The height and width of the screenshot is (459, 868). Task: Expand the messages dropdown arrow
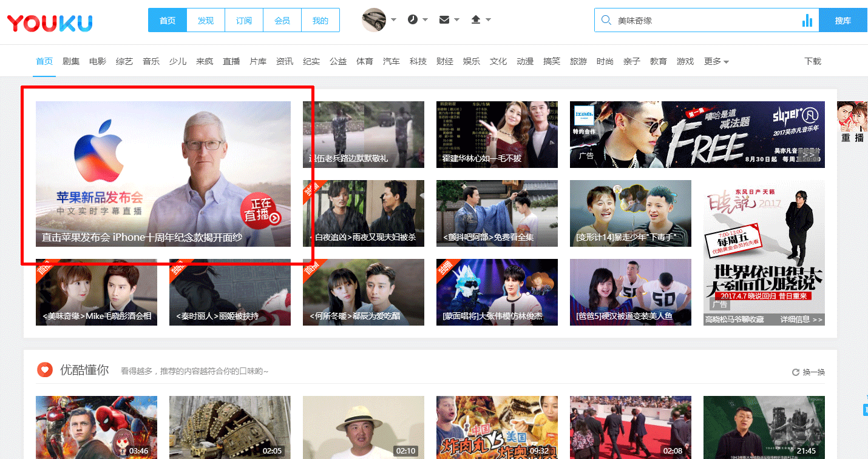point(456,20)
